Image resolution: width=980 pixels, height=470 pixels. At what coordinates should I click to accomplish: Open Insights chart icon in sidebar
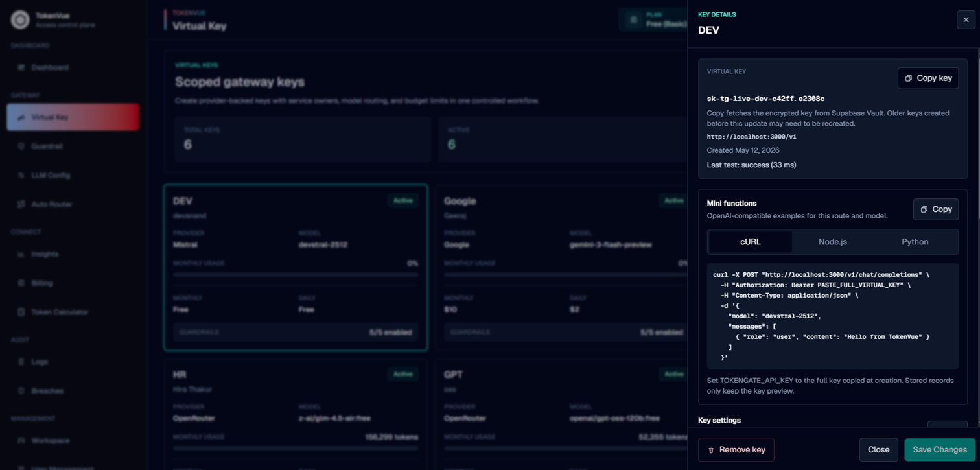[x=21, y=254]
